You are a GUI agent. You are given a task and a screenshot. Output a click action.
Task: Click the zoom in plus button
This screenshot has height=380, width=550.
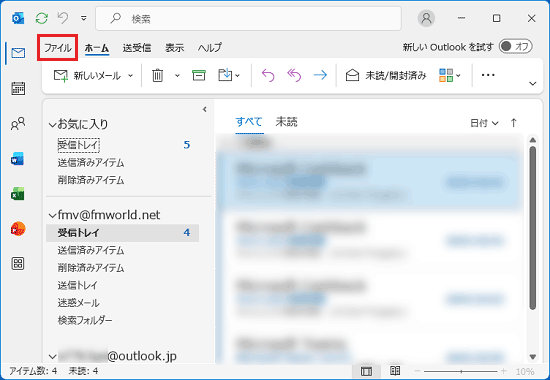tap(504, 371)
